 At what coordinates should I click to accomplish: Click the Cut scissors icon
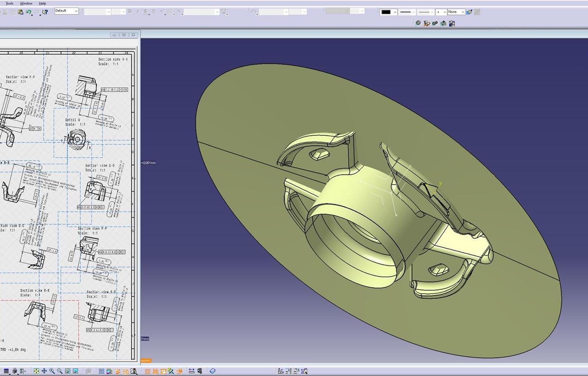(5, 12)
